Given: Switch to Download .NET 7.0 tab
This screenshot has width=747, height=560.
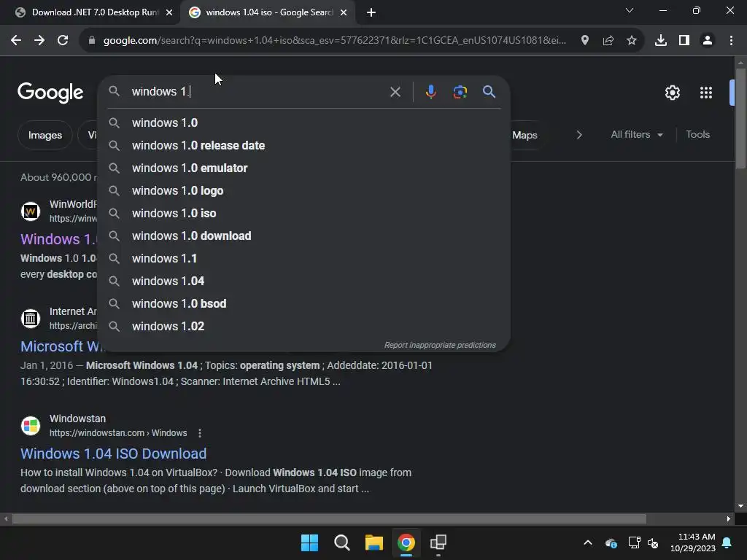Looking at the screenshot, I should click(x=94, y=12).
